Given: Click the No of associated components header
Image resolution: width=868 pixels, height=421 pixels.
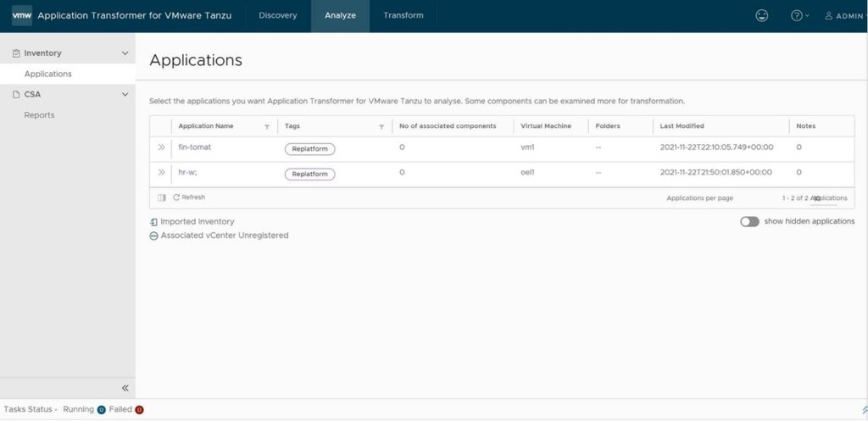Looking at the screenshot, I should point(448,126).
